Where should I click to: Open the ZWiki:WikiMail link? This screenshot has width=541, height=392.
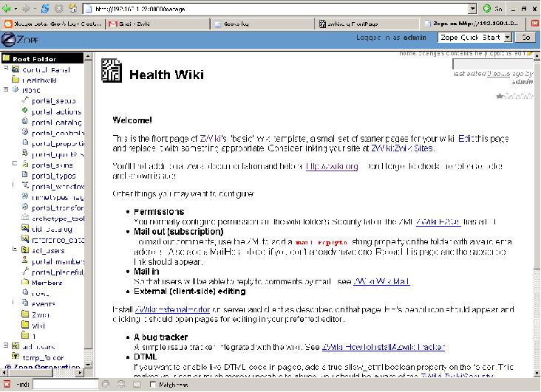point(381,281)
